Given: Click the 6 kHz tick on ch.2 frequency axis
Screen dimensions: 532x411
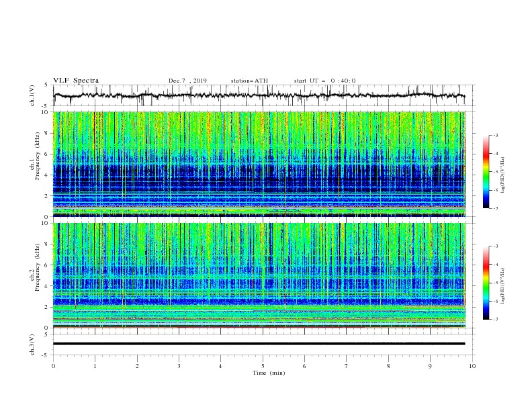Looking at the screenshot, I should (x=47, y=265).
